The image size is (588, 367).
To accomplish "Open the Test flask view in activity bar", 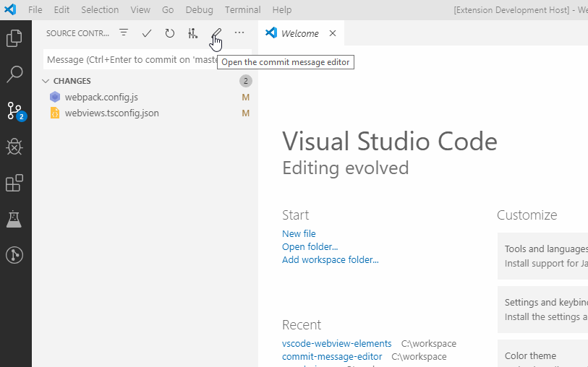I will pyautogui.click(x=14, y=219).
